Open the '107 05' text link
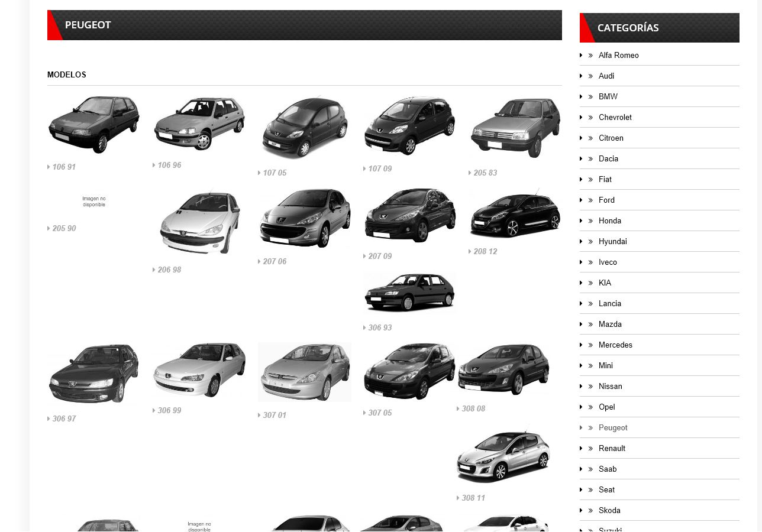 [275, 173]
